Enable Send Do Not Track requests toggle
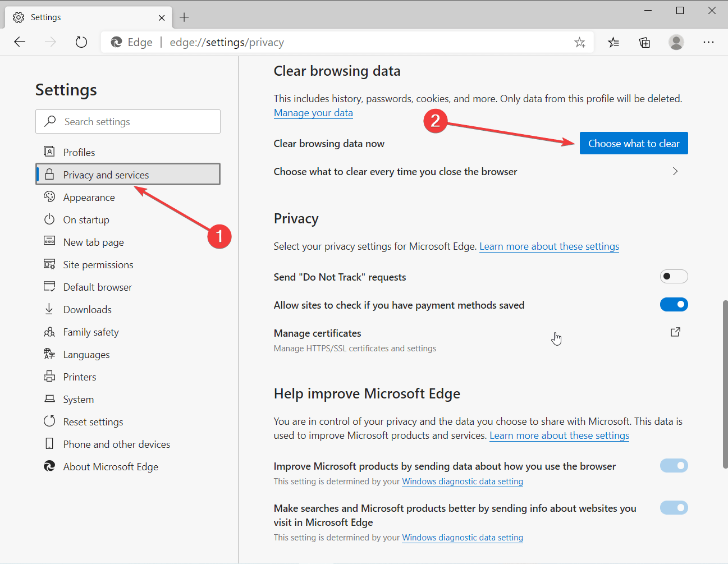The image size is (728, 564). 674,276
